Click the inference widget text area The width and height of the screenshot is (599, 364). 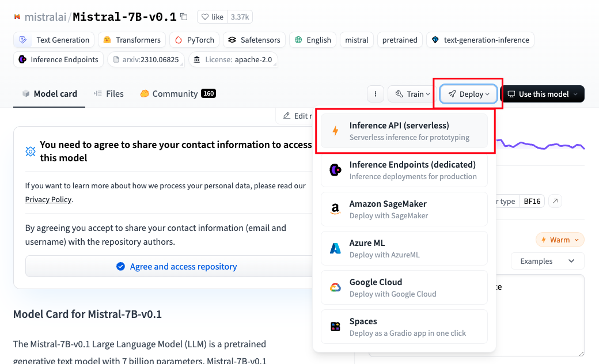tap(540, 316)
